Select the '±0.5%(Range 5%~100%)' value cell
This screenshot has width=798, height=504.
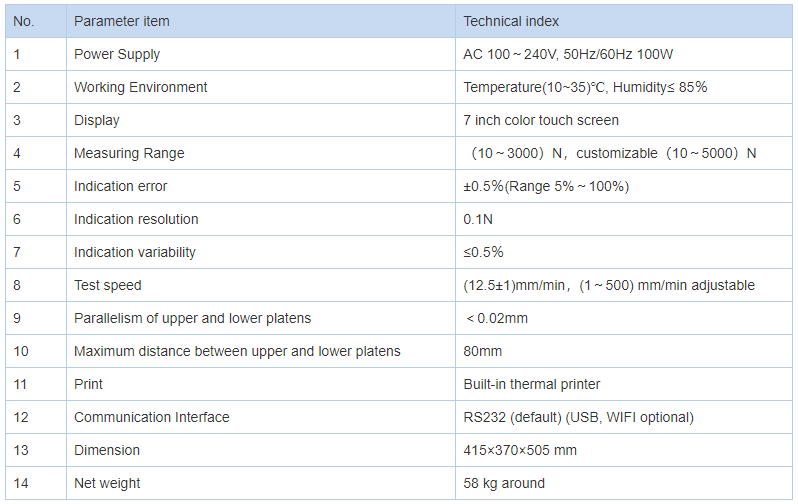point(623,186)
